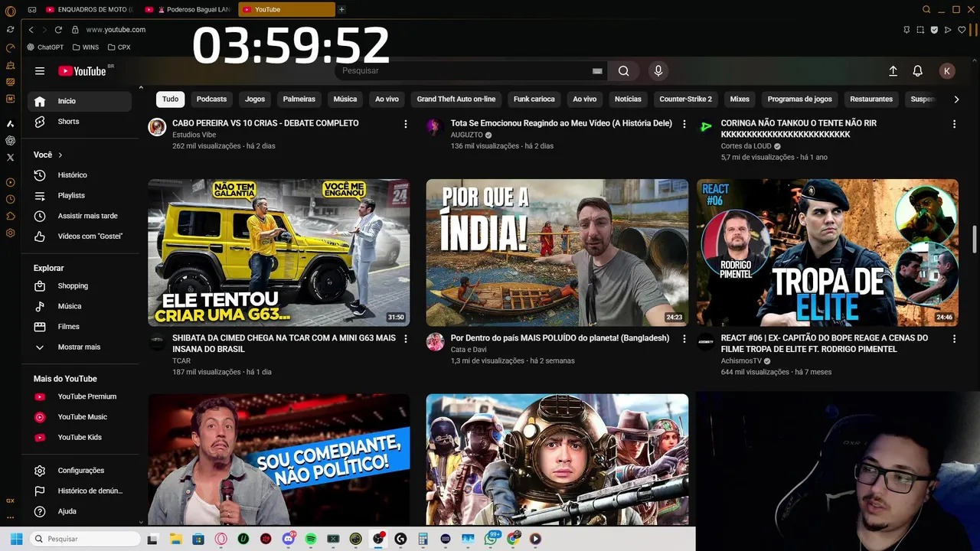
Task: Open Histórico in sidebar
Action: pos(80,175)
